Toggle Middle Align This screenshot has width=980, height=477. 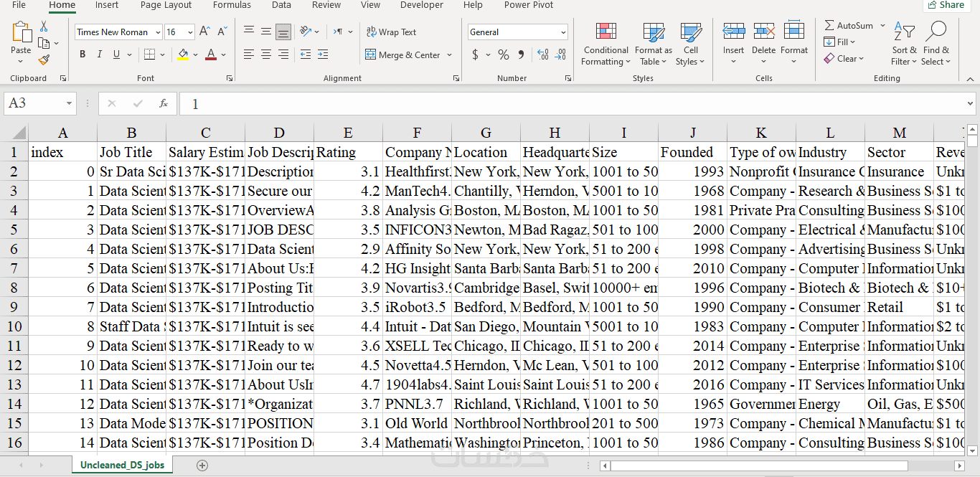266,32
